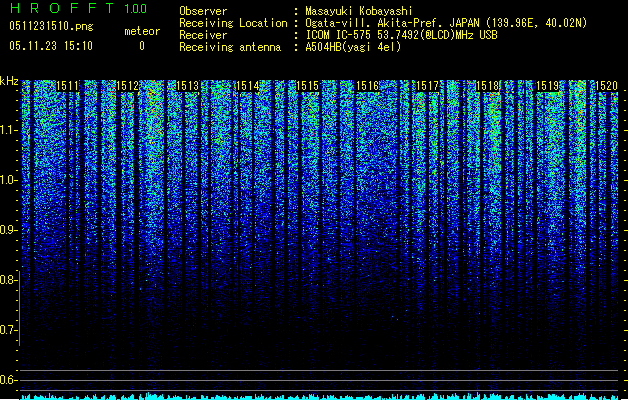
Task: Click the A504HB(yagi 4el) antenna text
Action: pyautogui.click(x=353, y=47)
